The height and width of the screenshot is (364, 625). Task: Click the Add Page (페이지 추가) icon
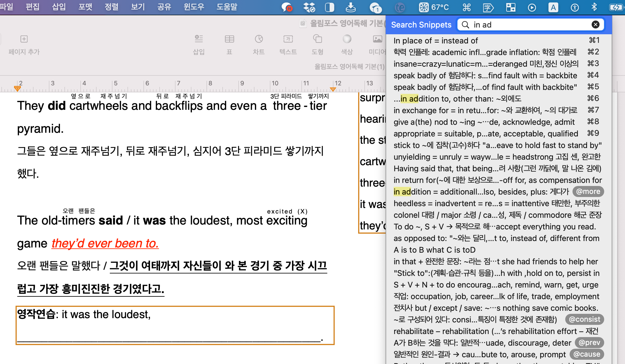pyautogui.click(x=24, y=39)
